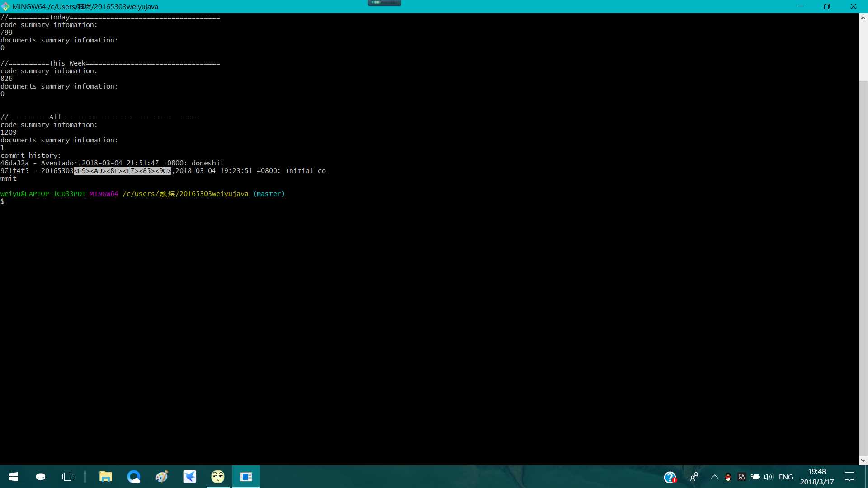The height and width of the screenshot is (488, 868).
Task: Click the This Week section header line
Action: (x=110, y=63)
